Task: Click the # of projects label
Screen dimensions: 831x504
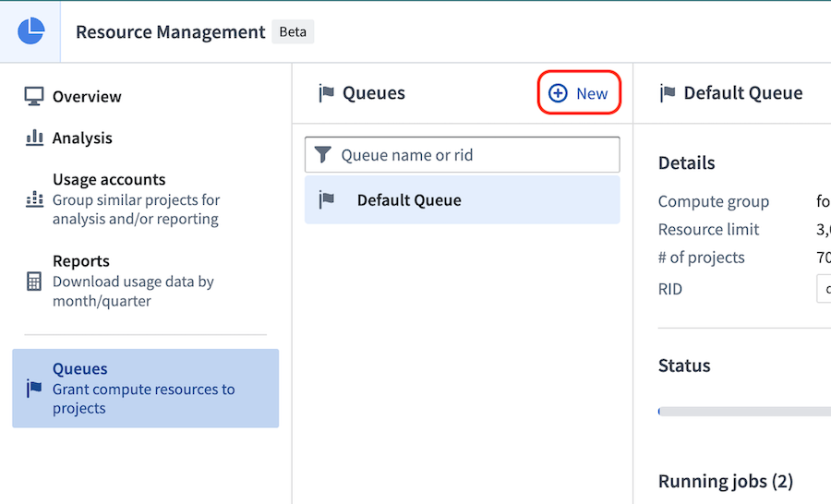Action: tap(701, 258)
